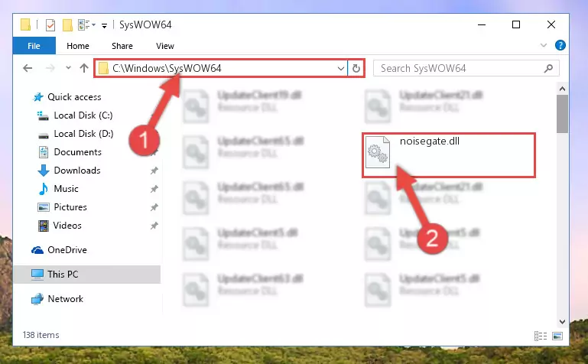Open Downloads in the sidebar
Viewport: 588px width, 364px height.
[77, 171]
